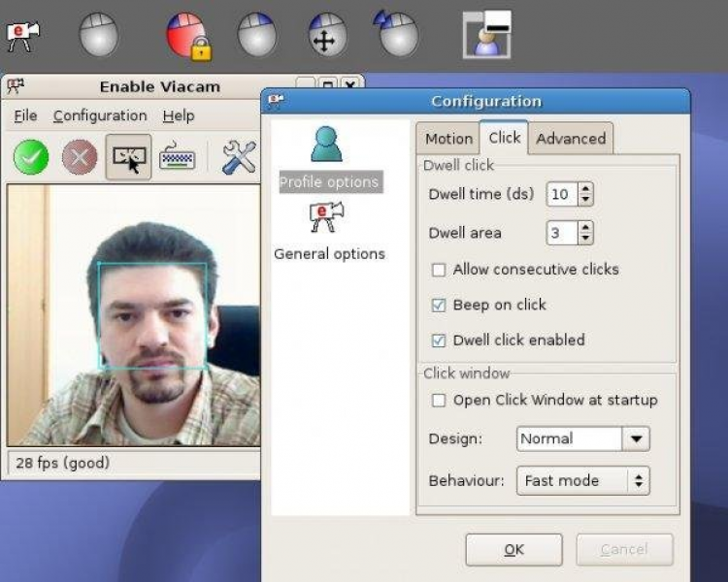Switch to the Motion tab
The height and width of the screenshot is (582, 728).
pos(448,139)
